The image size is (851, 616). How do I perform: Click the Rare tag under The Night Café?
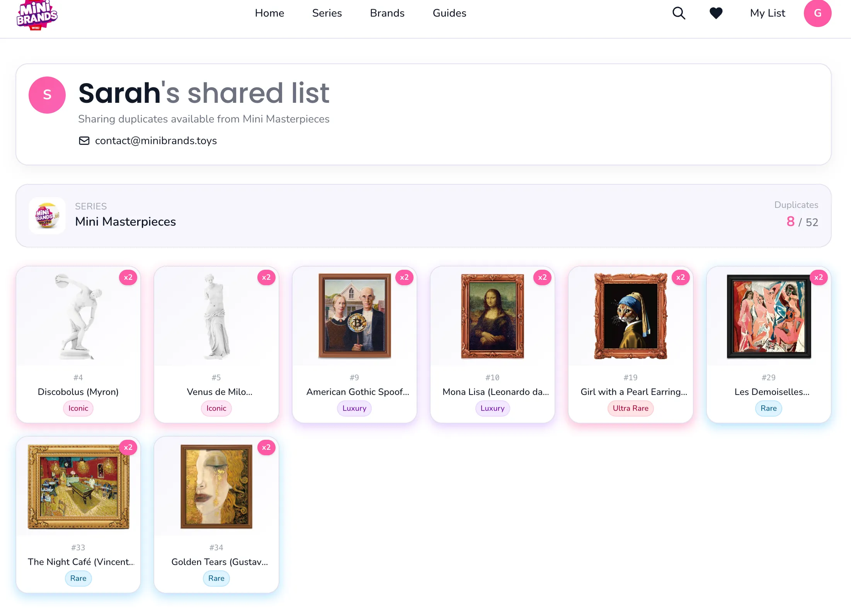coord(78,578)
